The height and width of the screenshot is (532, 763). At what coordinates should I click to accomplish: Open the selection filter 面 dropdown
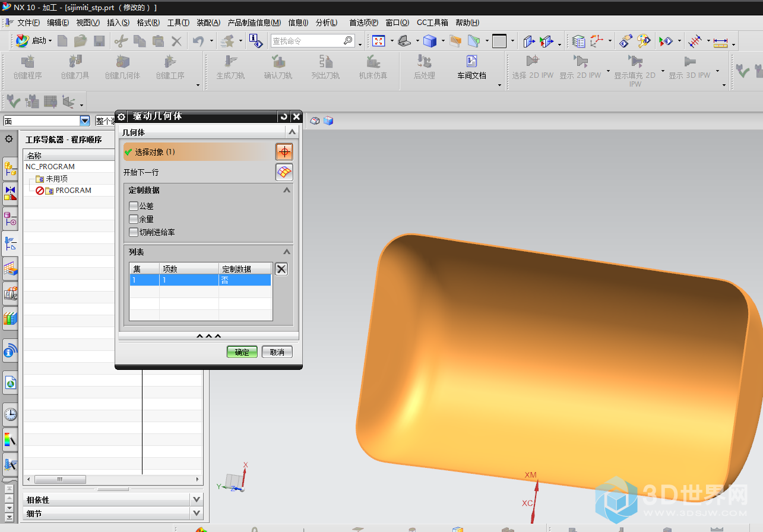tap(85, 121)
